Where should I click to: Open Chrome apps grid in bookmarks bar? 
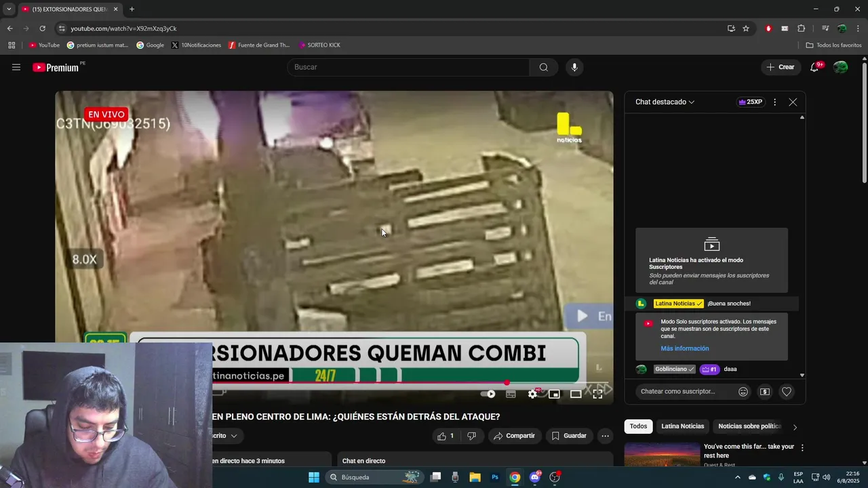click(12, 45)
